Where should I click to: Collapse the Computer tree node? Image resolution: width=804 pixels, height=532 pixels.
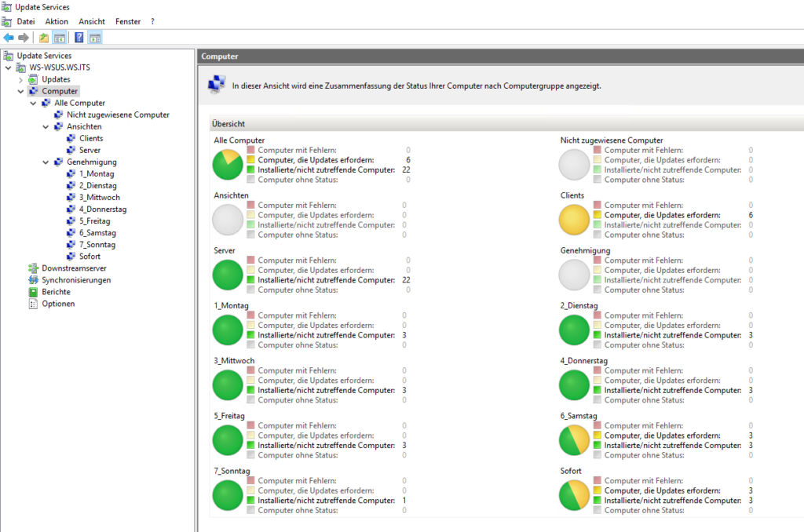pyautogui.click(x=20, y=91)
